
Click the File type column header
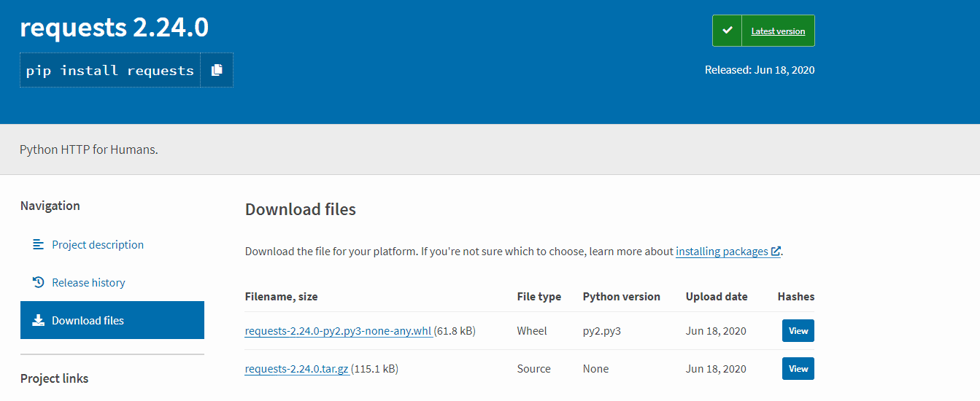(539, 297)
